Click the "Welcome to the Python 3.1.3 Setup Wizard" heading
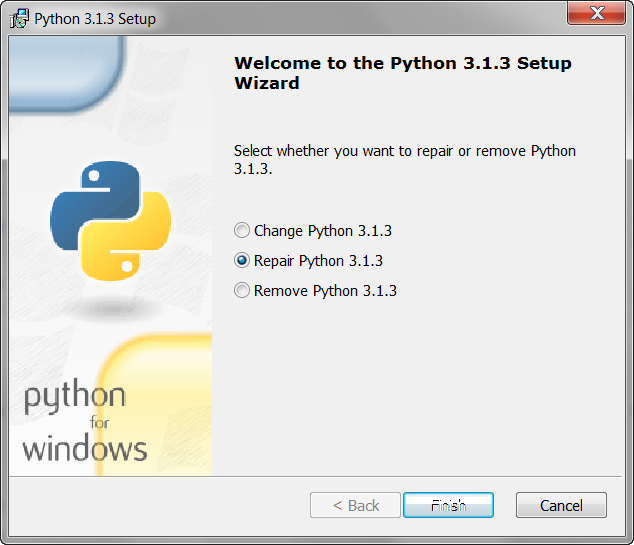The image size is (634, 545). pos(402,73)
